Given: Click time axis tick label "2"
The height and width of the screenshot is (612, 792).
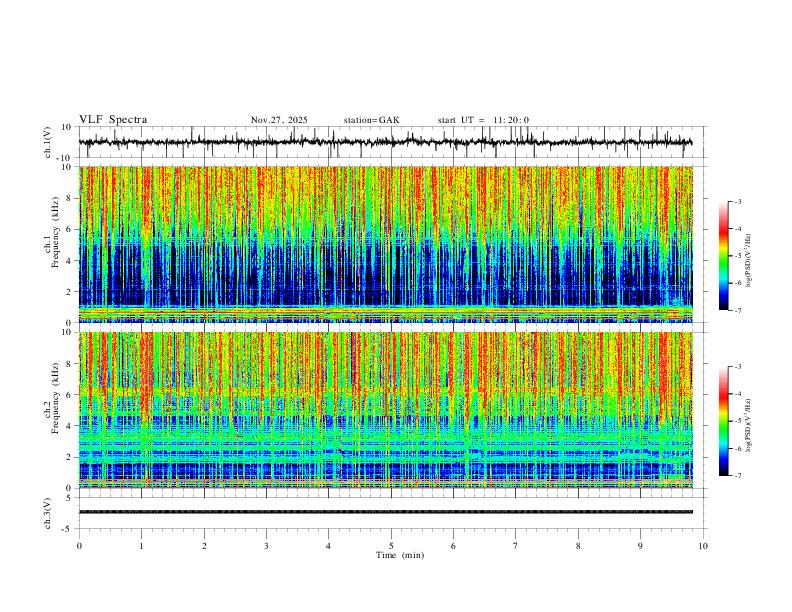Looking at the screenshot, I should pos(204,546).
